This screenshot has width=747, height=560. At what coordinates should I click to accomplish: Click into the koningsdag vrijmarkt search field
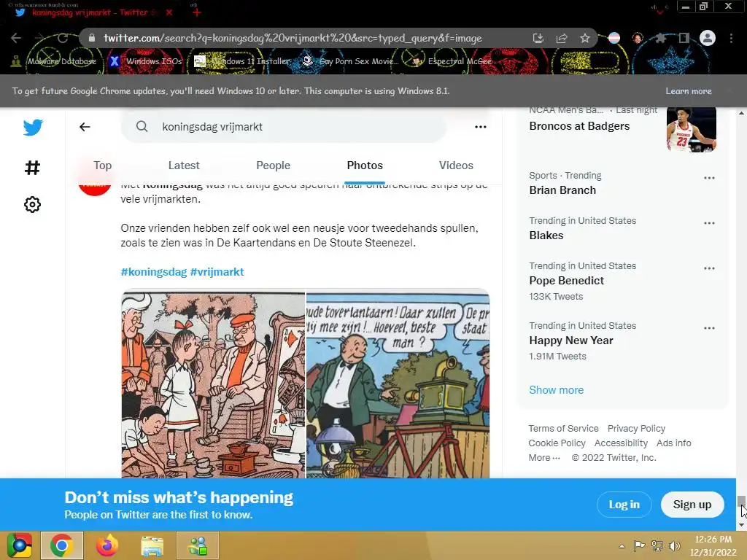(284, 127)
